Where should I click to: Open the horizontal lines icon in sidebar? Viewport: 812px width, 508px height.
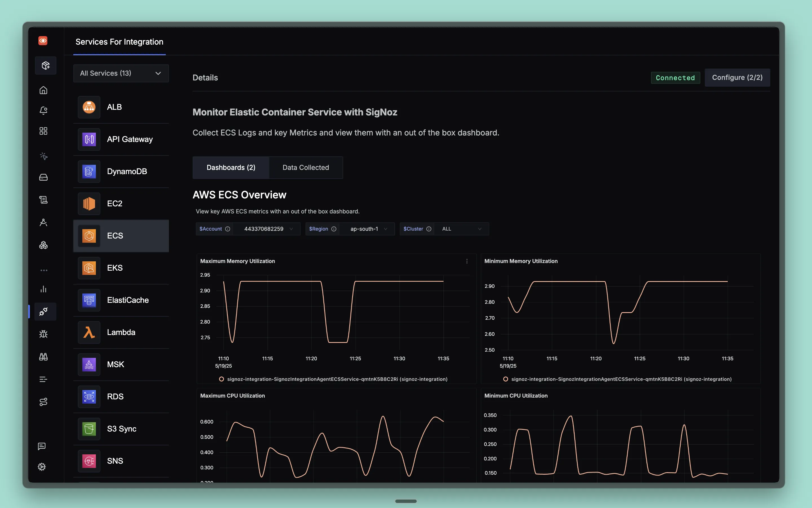[x=43, y=379]
